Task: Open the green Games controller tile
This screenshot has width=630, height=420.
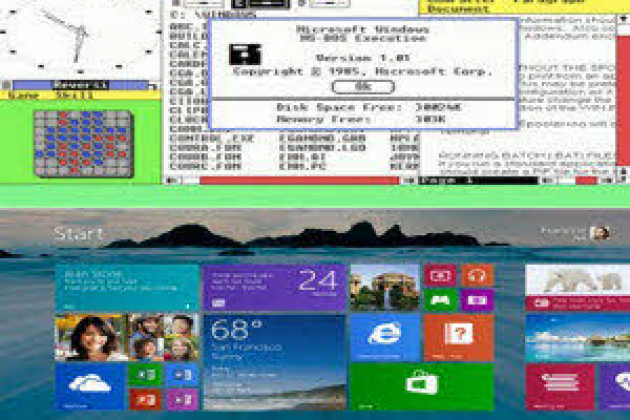Action: click(440, 299)
